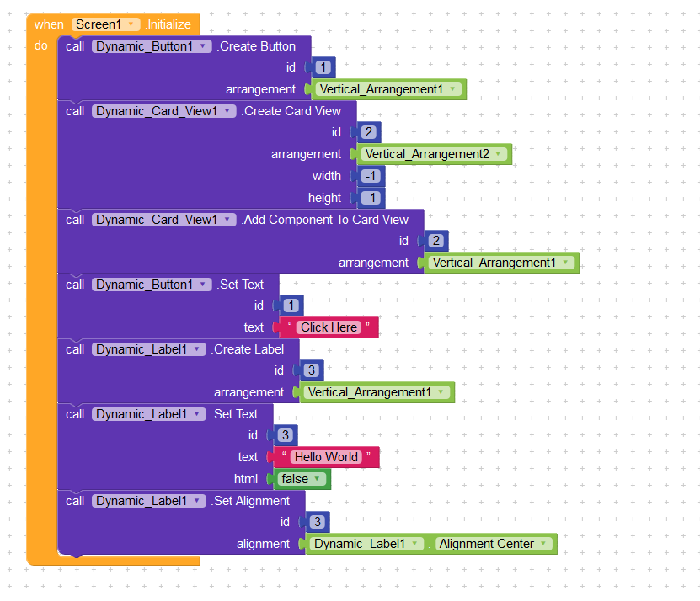Click the id number 3 in Create Label

pos(311,370)
